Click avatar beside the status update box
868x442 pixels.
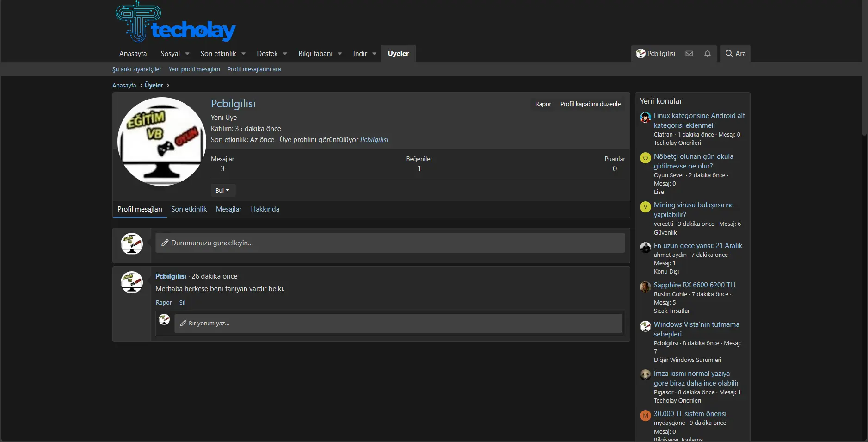[132, 244]
